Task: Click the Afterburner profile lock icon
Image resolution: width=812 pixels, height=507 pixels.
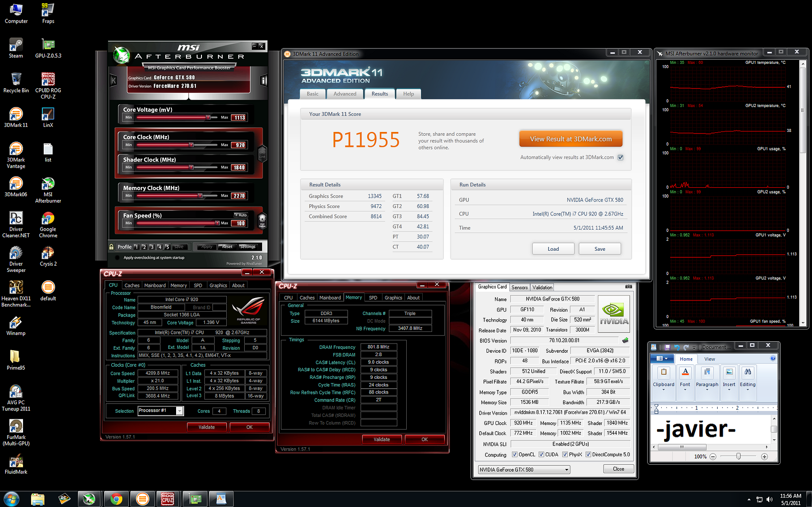Action: (111, 246)
